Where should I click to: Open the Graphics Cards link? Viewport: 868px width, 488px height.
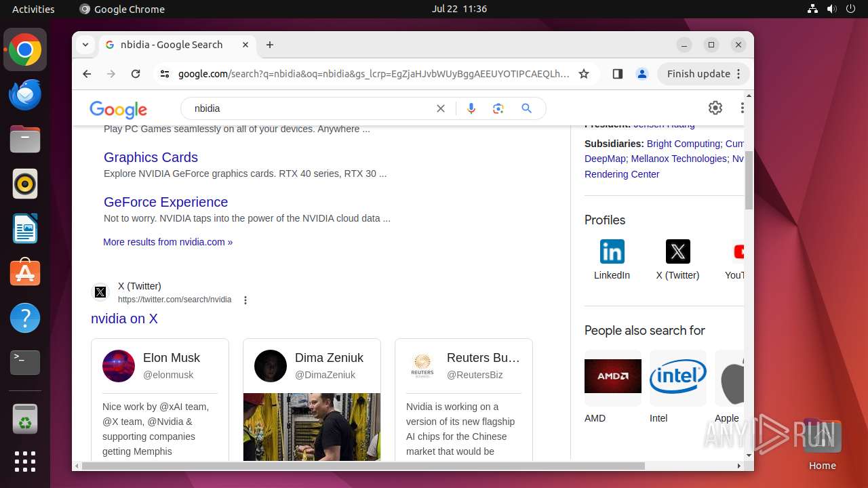click(x=151, y=157)
